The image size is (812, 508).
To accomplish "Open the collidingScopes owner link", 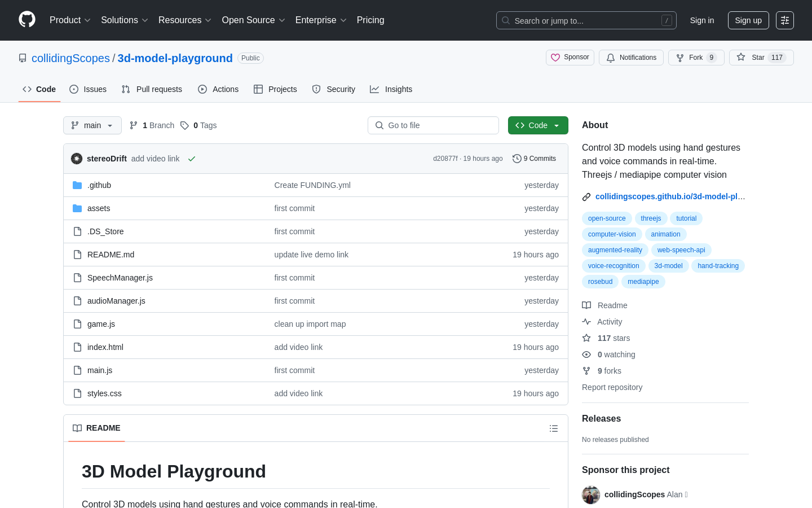I will [x=70, y=58].
